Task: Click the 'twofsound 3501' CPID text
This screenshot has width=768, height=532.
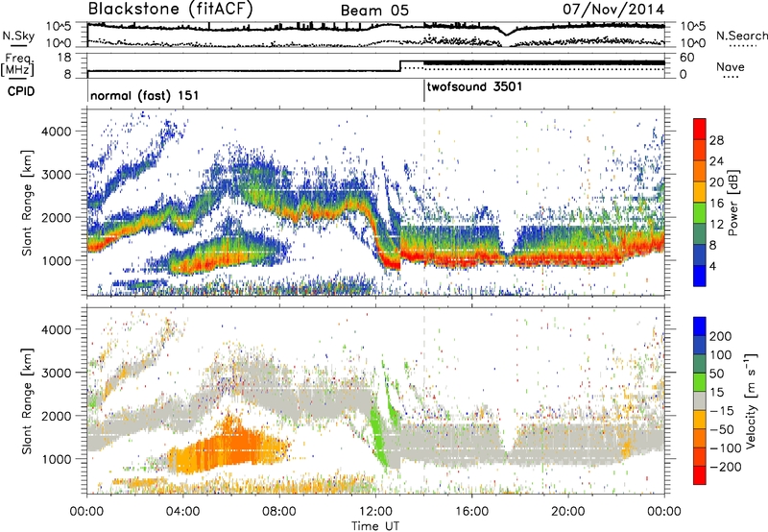Action: [x=474, y=87]
